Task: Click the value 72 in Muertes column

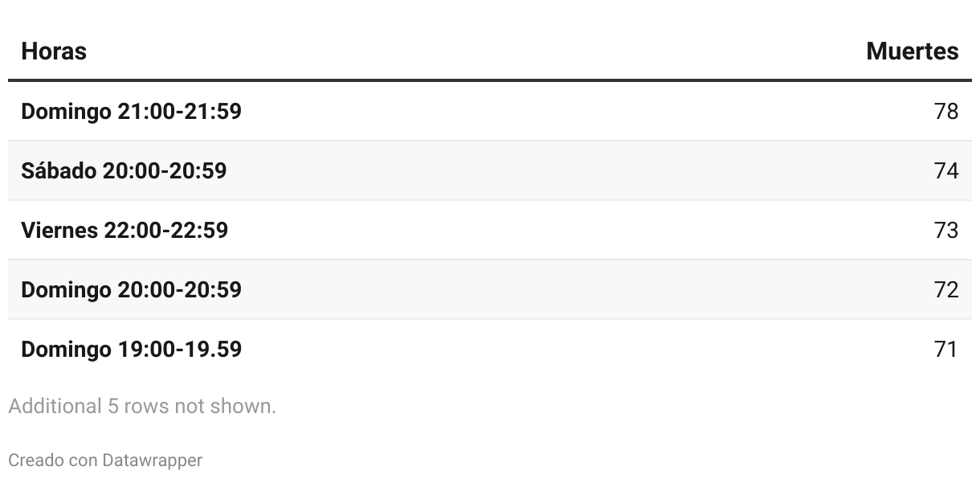Action: 946,289
